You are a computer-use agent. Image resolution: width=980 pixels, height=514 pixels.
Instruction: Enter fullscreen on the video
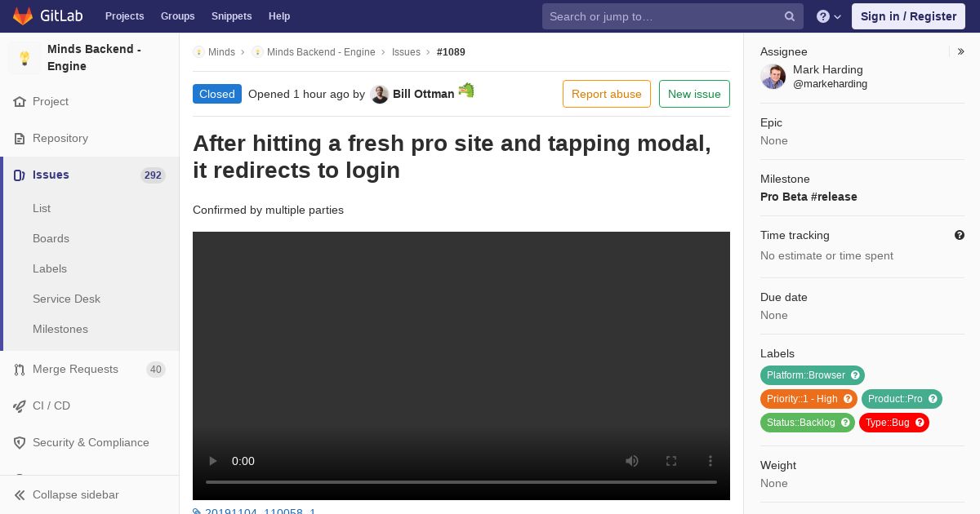coord(671,461)
